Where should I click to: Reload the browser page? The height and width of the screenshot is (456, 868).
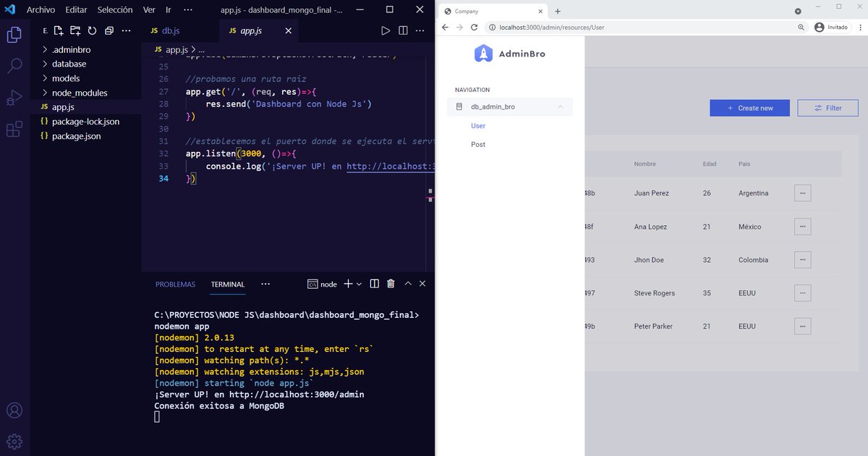[x=474, y=27]
